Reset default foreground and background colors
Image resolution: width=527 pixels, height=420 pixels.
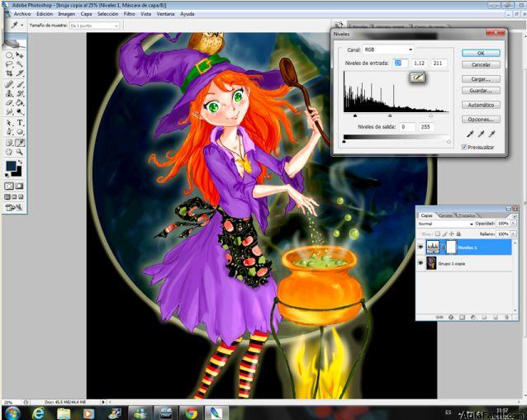click(7, 175)
